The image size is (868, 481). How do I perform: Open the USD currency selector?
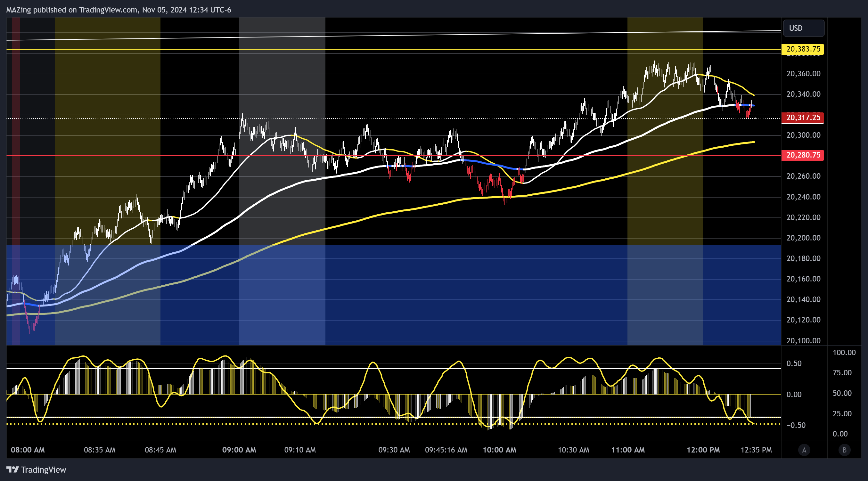tap(804, 28)
